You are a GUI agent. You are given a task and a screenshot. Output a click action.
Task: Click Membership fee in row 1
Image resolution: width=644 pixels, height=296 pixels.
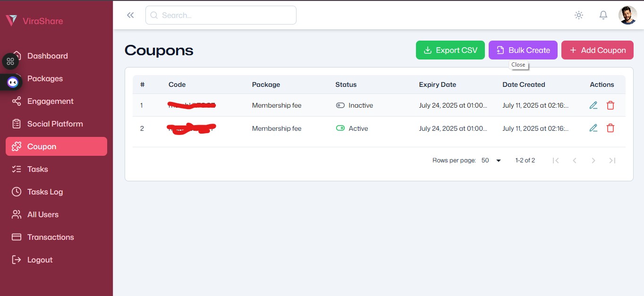click(x=277, y=105)
